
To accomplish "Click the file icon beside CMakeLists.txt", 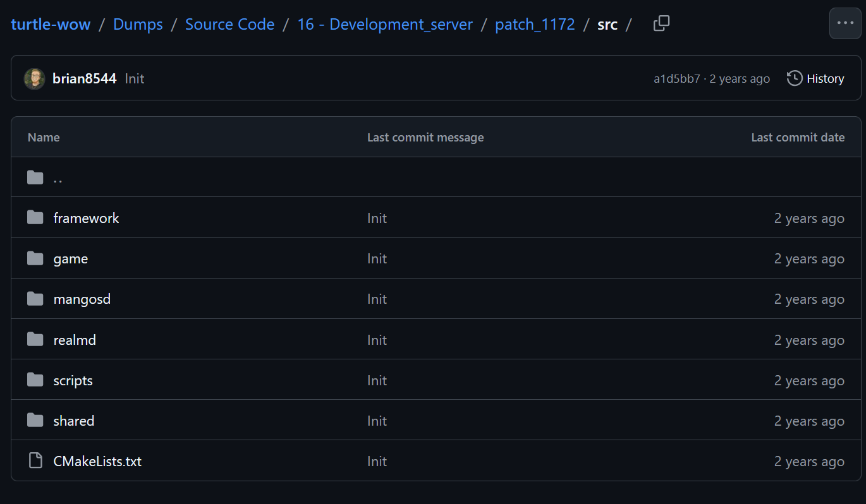I will point(35,461).
